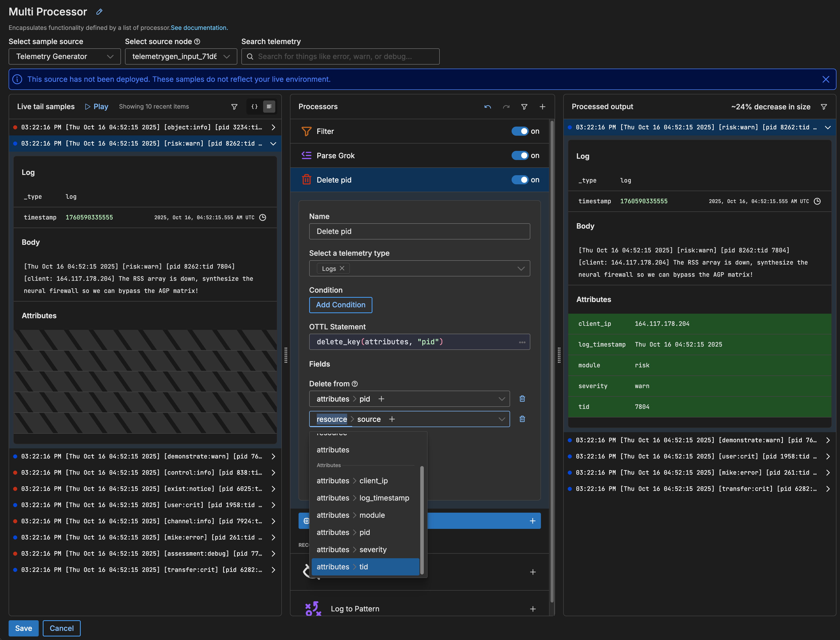Dismiss the not deployed info banner

[x=826, y=79]
